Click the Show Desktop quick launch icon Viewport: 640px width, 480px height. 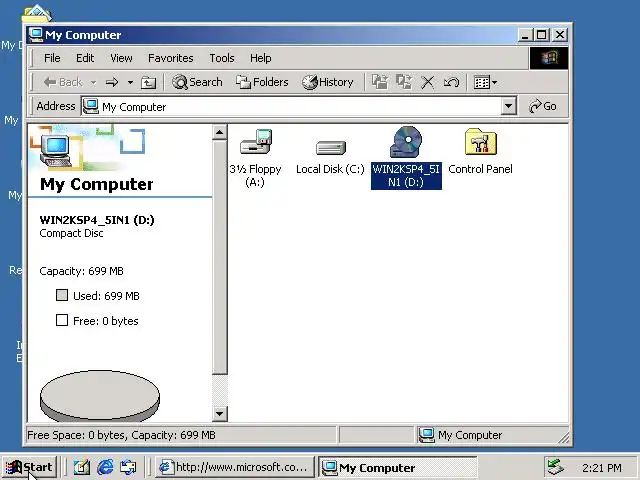[82, 467]
